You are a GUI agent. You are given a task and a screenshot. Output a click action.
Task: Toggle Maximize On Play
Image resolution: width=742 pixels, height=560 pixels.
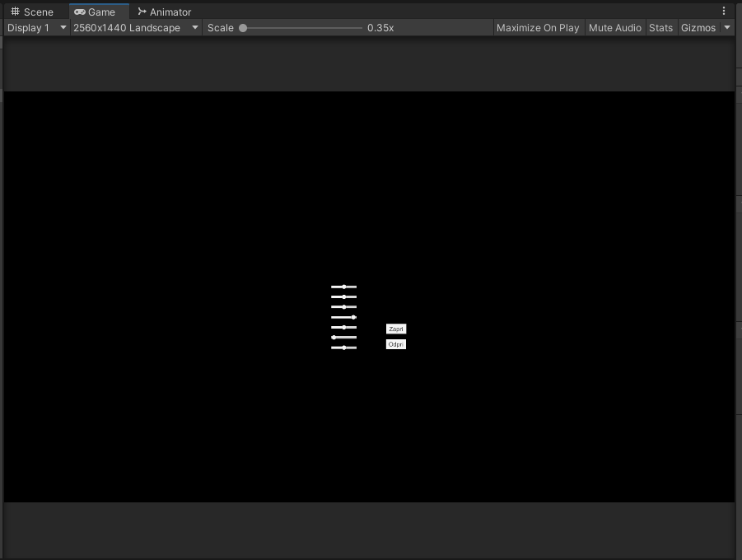click(537, 28)
